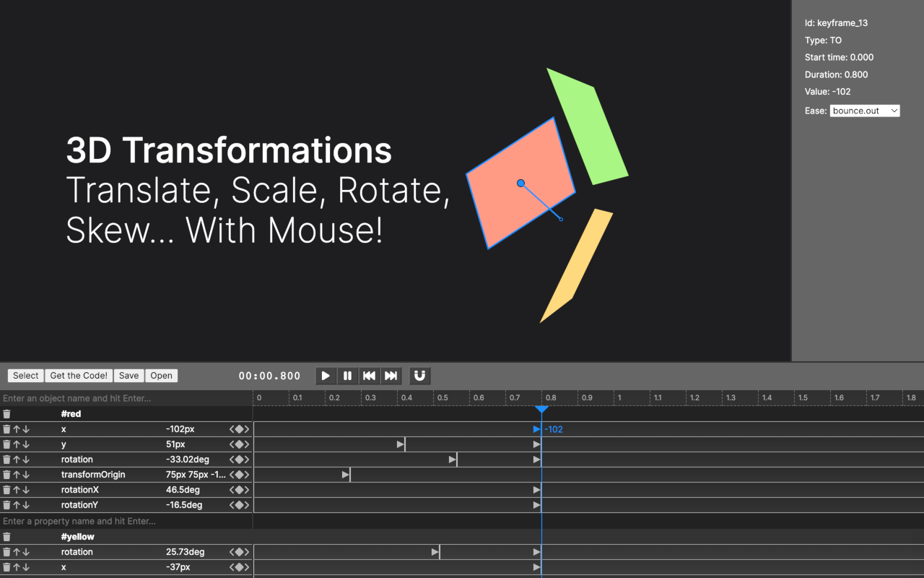Image resolution: width=924 pixels, height=578 pixels.
Task: Add keyframe diamond on transformOrigin row
Action: pyautogui.click(x=239, y=475)
